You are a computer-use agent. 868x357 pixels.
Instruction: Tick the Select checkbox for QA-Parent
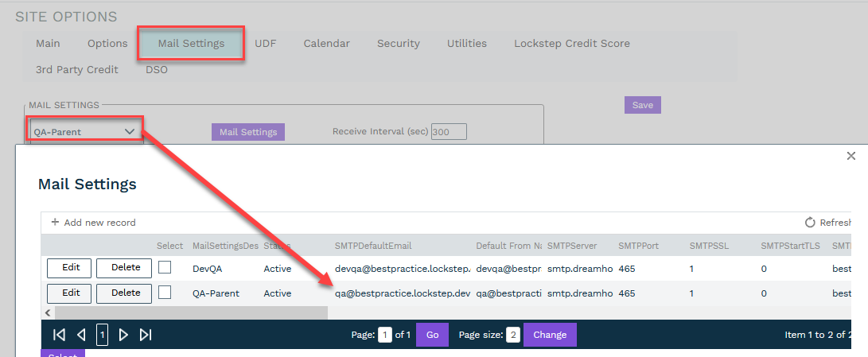click(165, 293)
